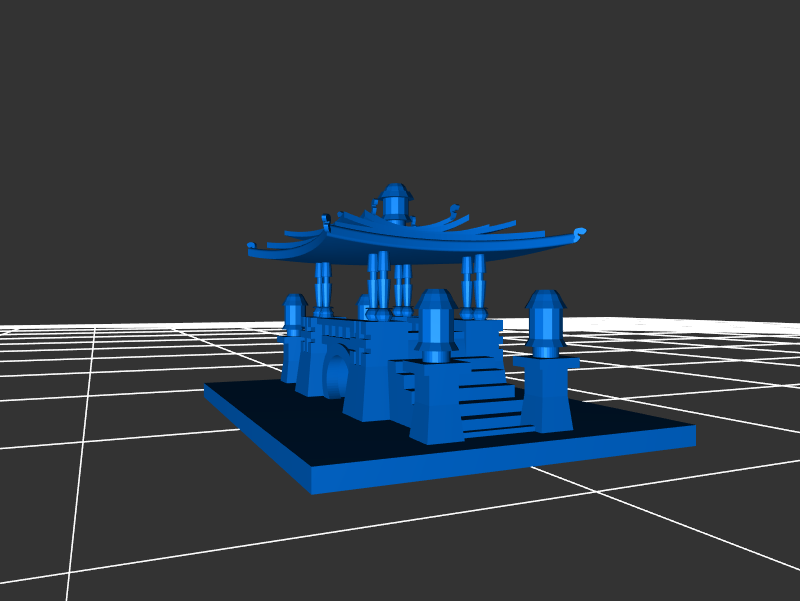Image resolution: width=800 pixels, height=601 pixels.
Task: Click the curled roof tip on the right
Action: pos(578,233)
